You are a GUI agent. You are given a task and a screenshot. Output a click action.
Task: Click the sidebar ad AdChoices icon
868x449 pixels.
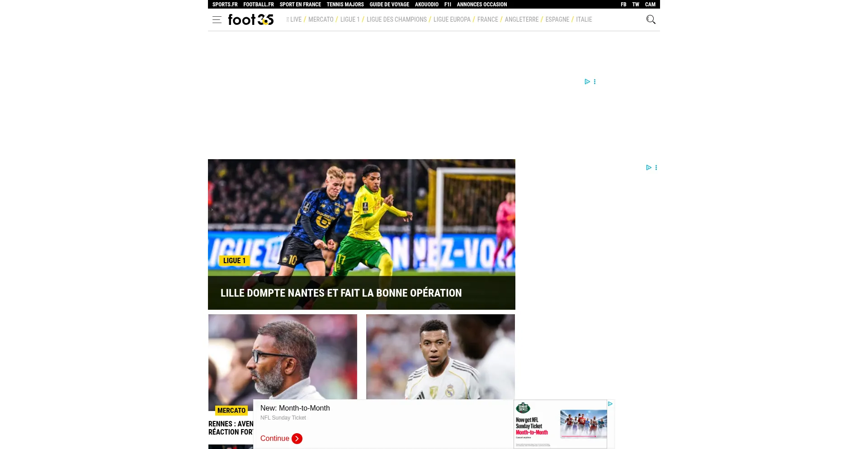tap(648, 168)
